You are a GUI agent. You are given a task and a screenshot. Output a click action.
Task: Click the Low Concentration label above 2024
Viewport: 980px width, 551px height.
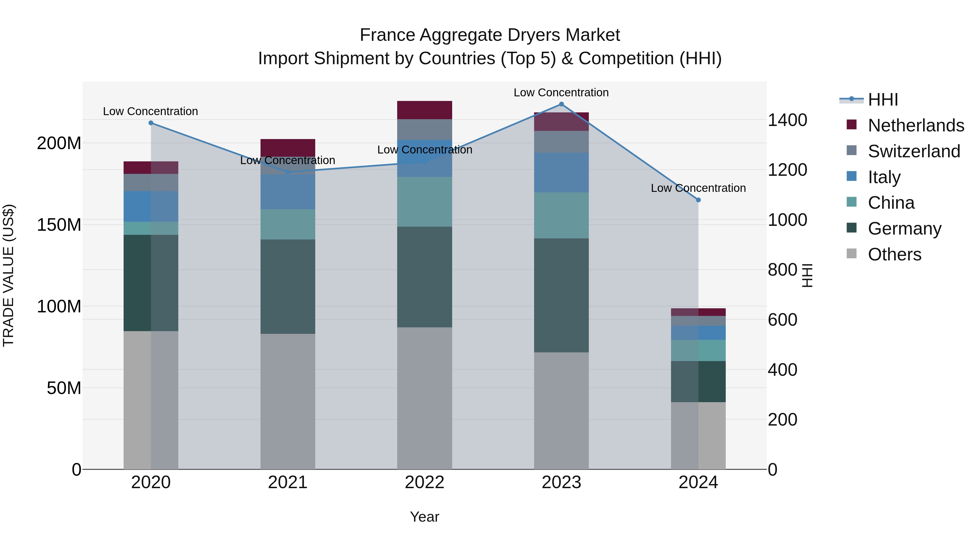(x=699, y=188)
